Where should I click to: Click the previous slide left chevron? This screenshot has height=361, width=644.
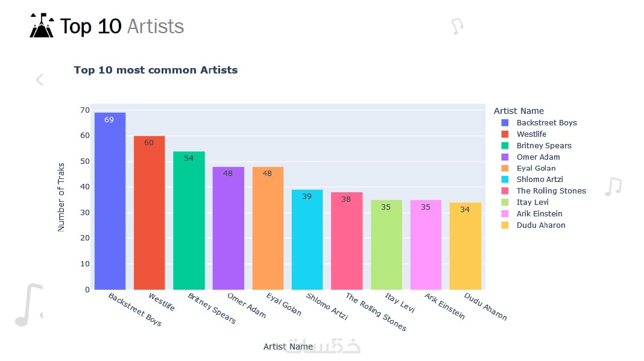[x=39, y=80]
